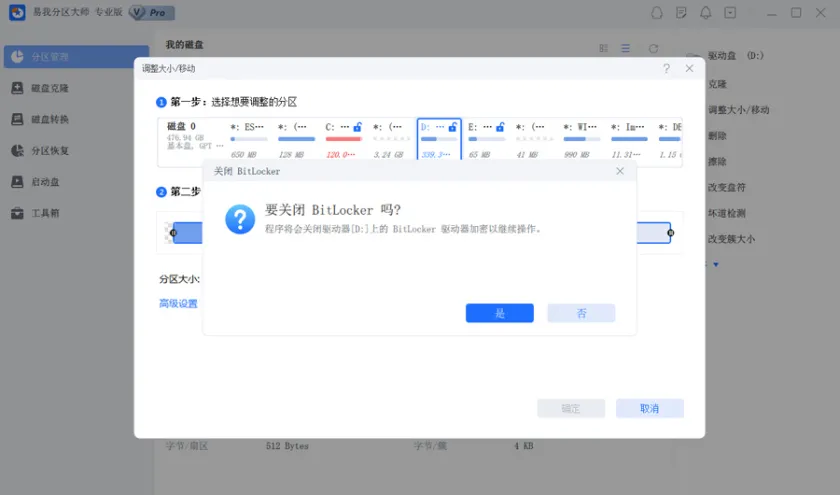This screenshot has width=840, height=495.
Task: Select the C: partition block
Action: point(343,140)
